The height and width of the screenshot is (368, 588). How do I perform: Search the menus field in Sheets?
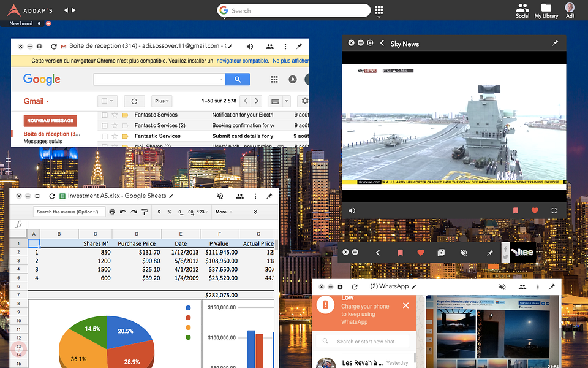tap(69, 212)
